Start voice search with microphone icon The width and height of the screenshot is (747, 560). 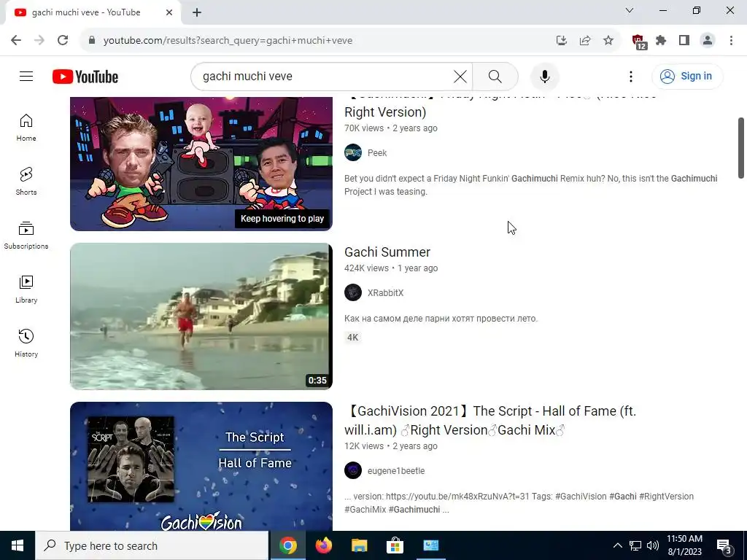point(544,76)
